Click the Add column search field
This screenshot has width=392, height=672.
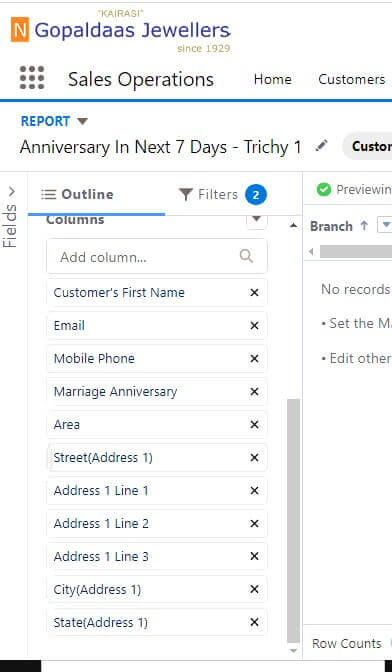[x=157, y=256]
